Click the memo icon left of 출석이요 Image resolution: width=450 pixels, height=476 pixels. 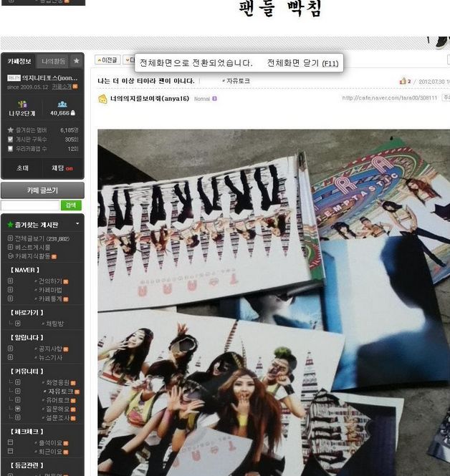pyautogui.click(x=10, y=442)
